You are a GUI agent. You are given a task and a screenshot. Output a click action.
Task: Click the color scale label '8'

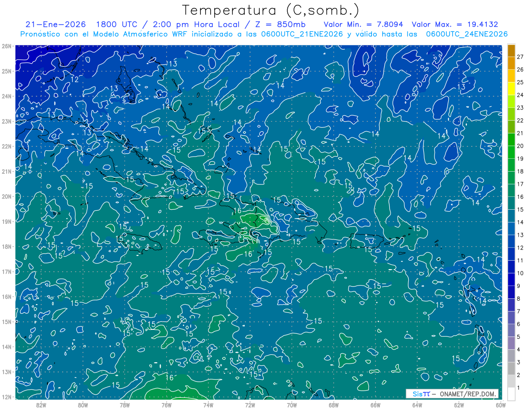(519, 299)
